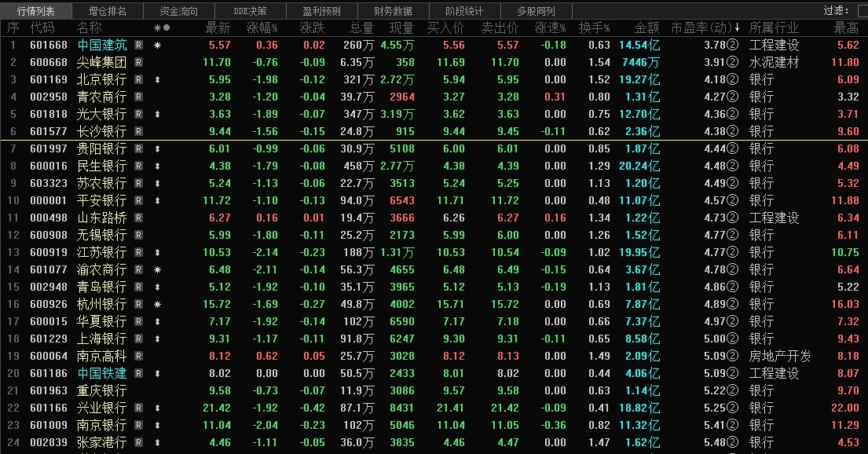Open the 增仓排名 tab
This screenshot has width=868, height=454.
pos(108,11)
